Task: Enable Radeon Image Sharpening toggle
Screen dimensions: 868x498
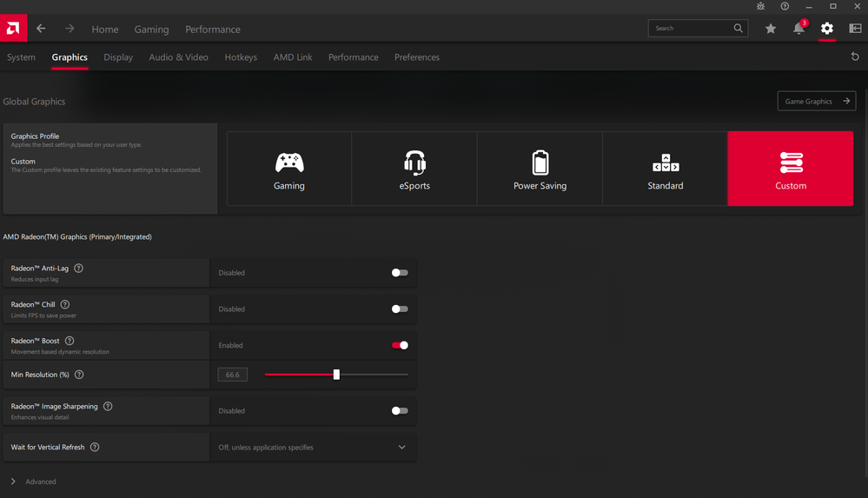Action: (x=400, y=410)
